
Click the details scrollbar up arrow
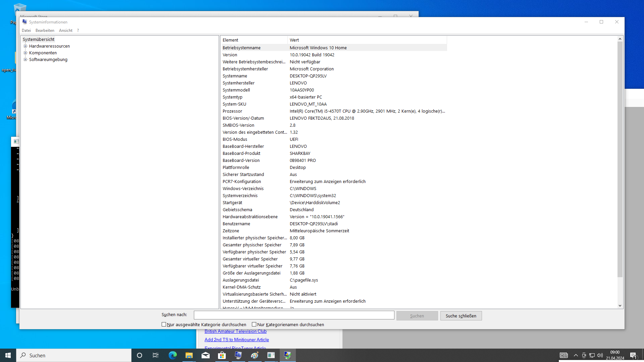[x=620, y=39]
